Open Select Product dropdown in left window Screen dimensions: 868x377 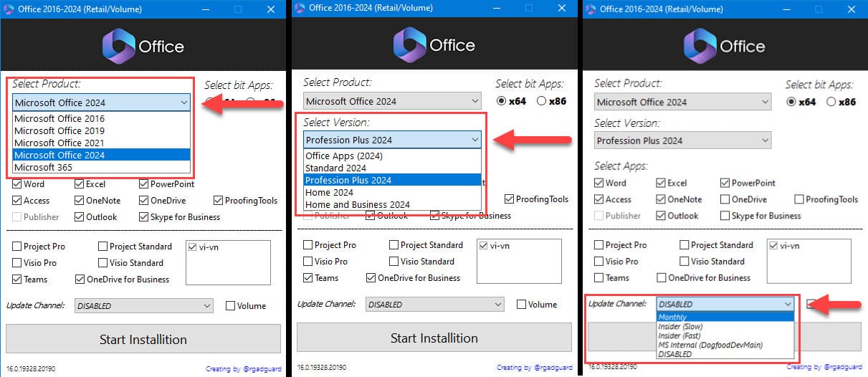(102, 102)
